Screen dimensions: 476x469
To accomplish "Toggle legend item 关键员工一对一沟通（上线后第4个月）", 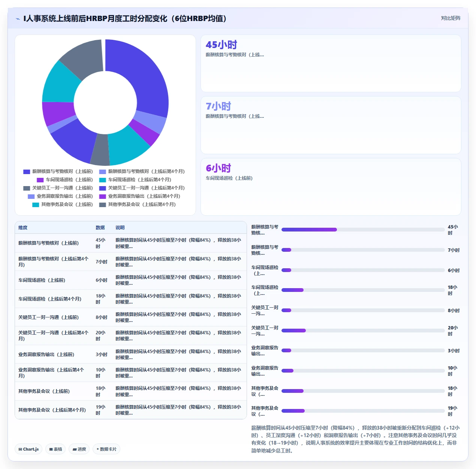I will tap(142, 188).
